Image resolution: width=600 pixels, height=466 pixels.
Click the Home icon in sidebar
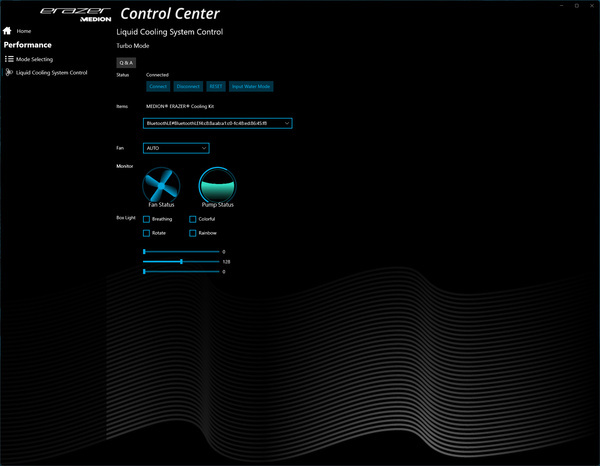8,31
